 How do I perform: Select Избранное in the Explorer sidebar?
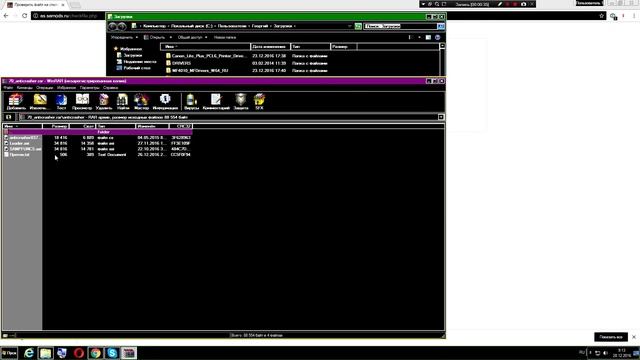point(131,49)
